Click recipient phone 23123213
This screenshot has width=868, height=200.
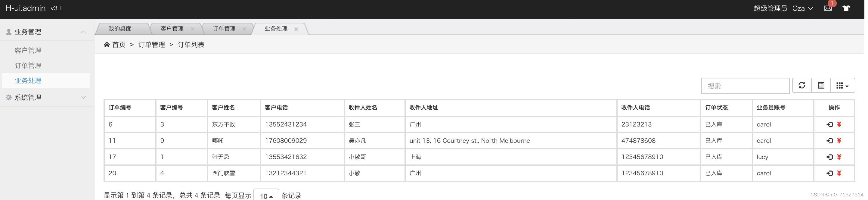tap(637, 124)
